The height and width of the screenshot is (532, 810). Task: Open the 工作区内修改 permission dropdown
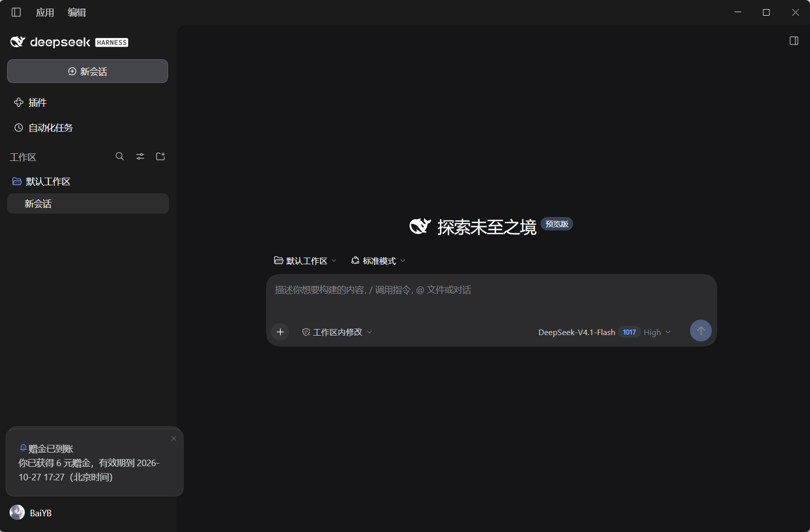337,332
